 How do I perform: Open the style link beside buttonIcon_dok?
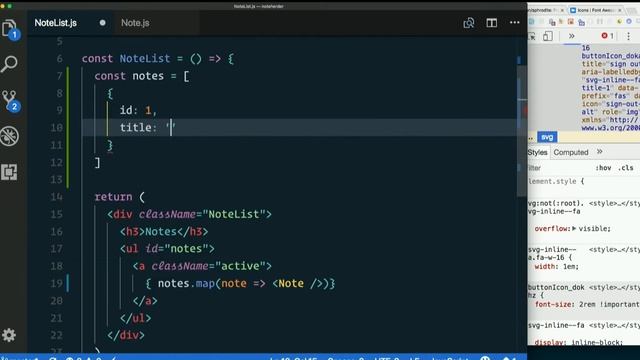pyautogui.click(x=614, y=287)
